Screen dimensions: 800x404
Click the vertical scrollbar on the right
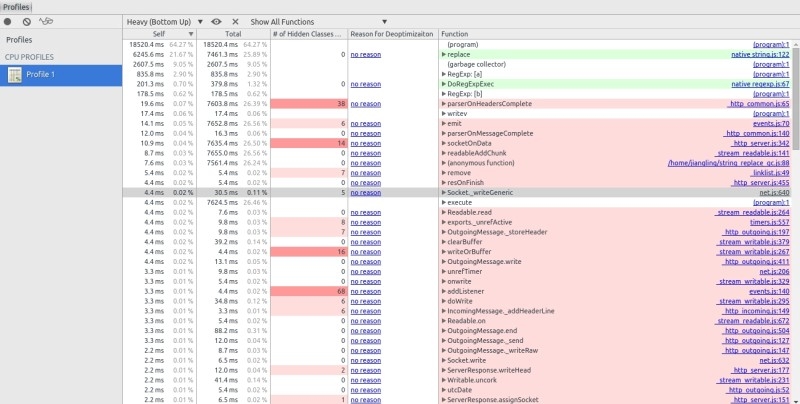796,200
